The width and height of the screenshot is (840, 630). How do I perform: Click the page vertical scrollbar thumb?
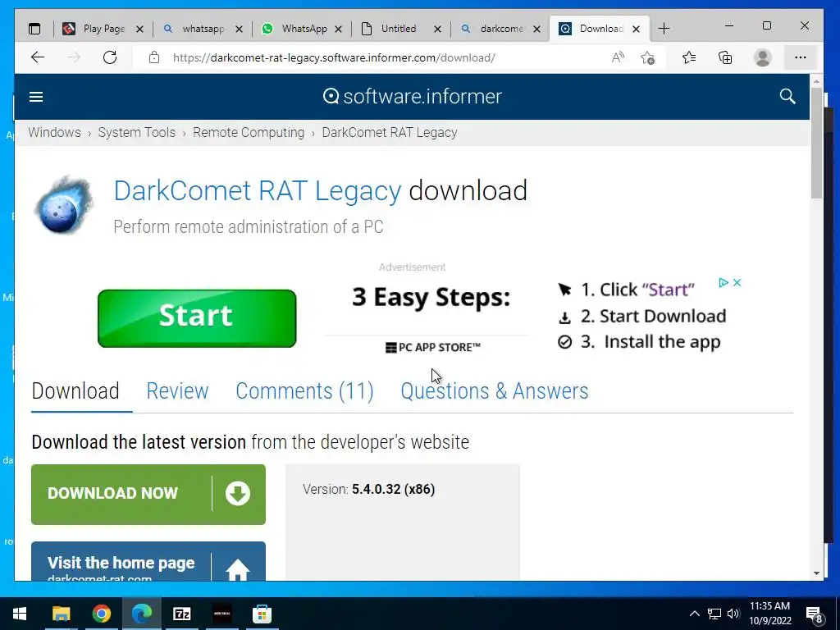pos(816,144)
